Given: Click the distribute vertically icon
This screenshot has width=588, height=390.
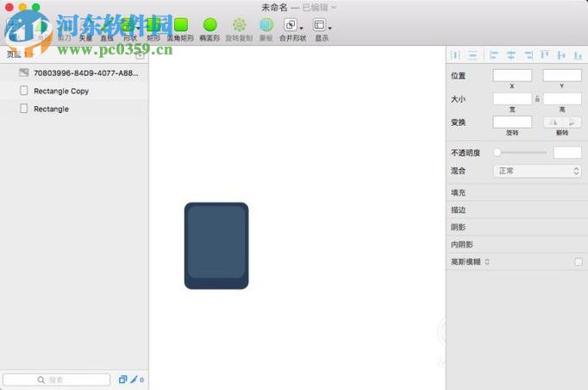Looking at the screenshot, I should tap(472, 55).
